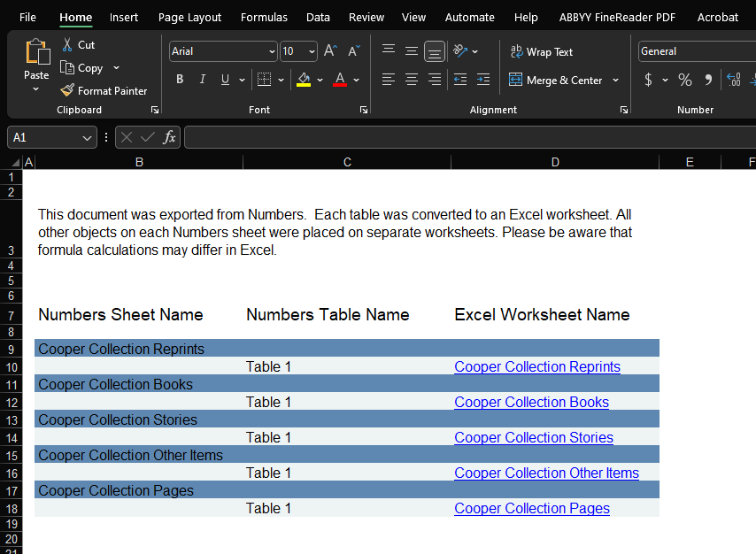The image size is (756, 554).
Task: Open the Cooper Collection Other Items link
Action: [x=546, y=473]
